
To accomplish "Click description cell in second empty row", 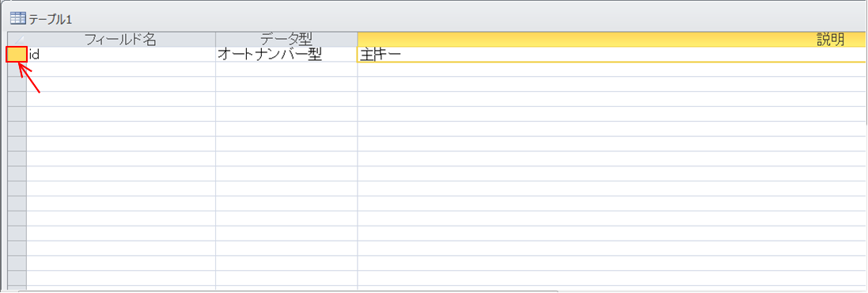I will [612, 84].
